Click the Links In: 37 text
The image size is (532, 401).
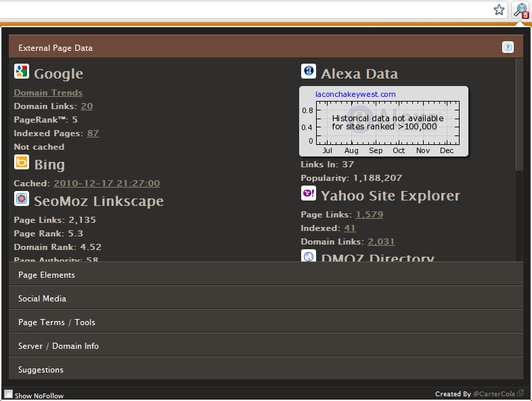(x=328, y=165)
